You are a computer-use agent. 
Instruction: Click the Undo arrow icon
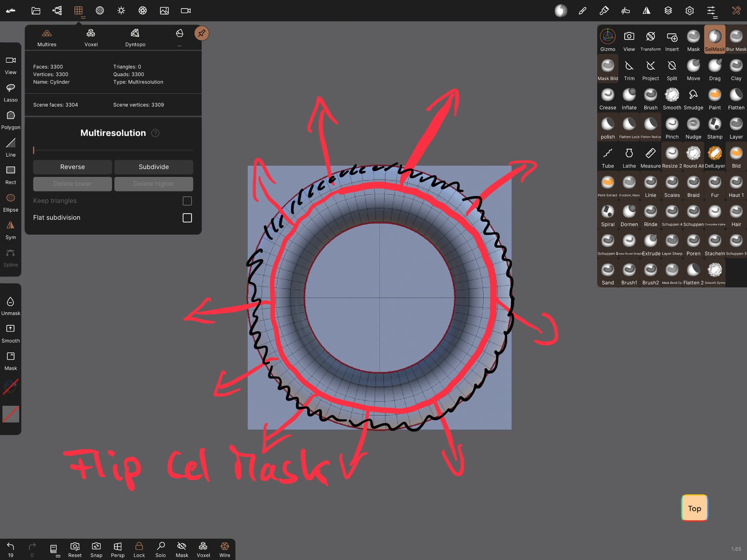pos(11,546)
